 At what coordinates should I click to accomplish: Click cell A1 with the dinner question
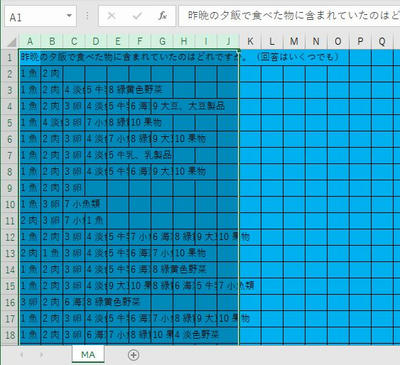pos(30,57)
